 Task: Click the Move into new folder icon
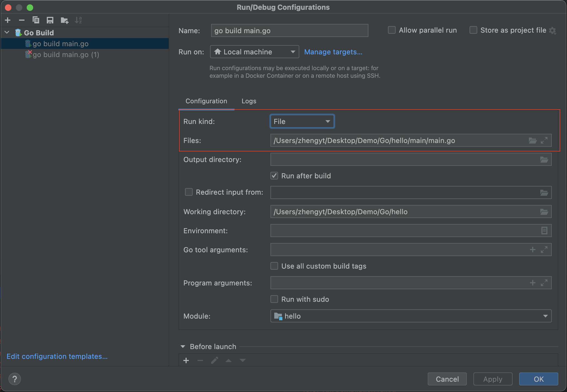pos(64,20)
